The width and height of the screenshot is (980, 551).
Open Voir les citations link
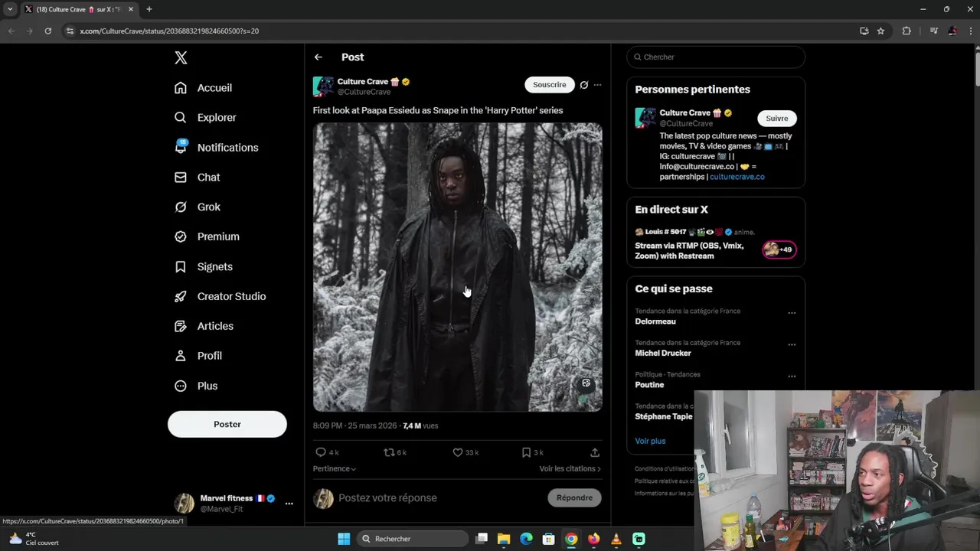(570, 468)
